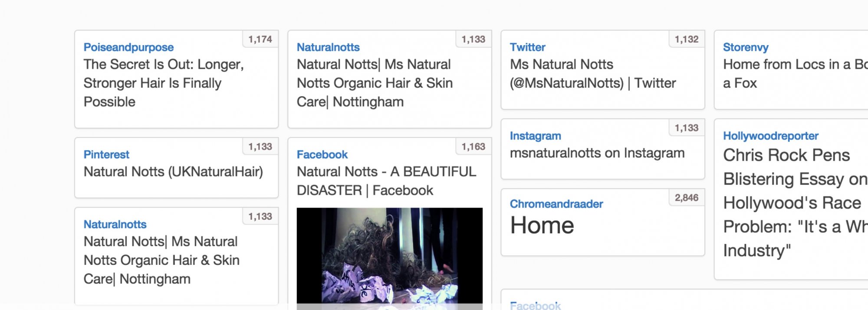This screenshot has width=868, height=310.
Task: Select Natural Notts (UKNaturalHair) title
Action: (173, 172)
